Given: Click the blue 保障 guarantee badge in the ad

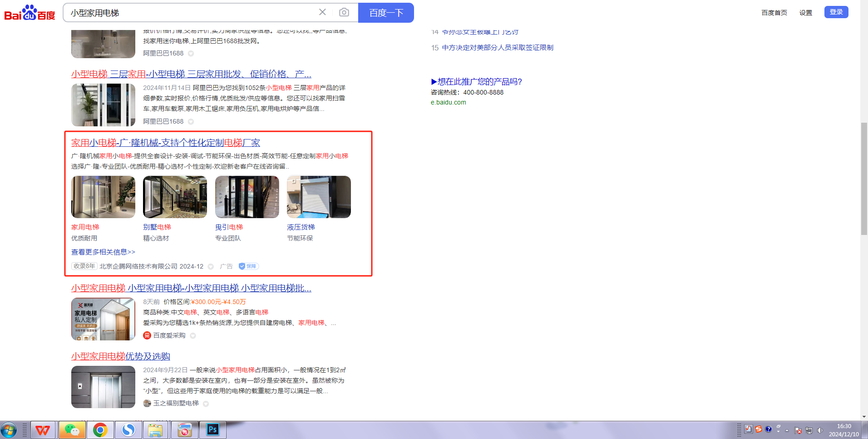Looking at the screenshot, I should (x=248, y=266).
